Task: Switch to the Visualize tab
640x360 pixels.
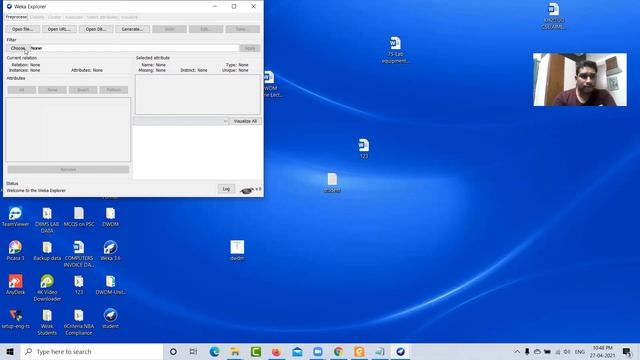Action: click(x=129, y=17)
